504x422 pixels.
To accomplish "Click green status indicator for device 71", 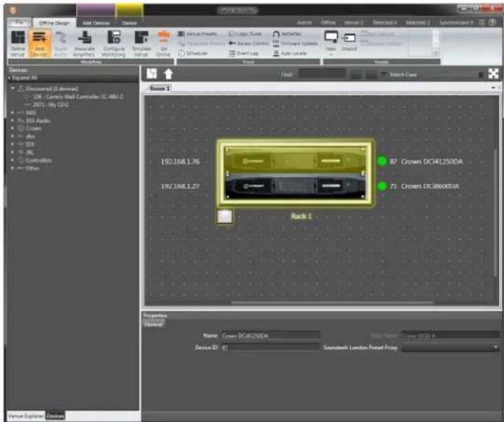I will [x=381, y=185].
